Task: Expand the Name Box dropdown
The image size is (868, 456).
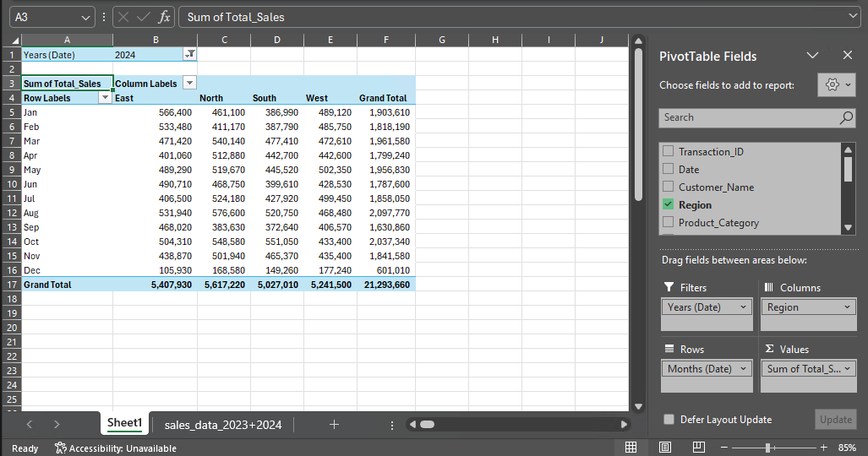Action: tap(86, 17)
